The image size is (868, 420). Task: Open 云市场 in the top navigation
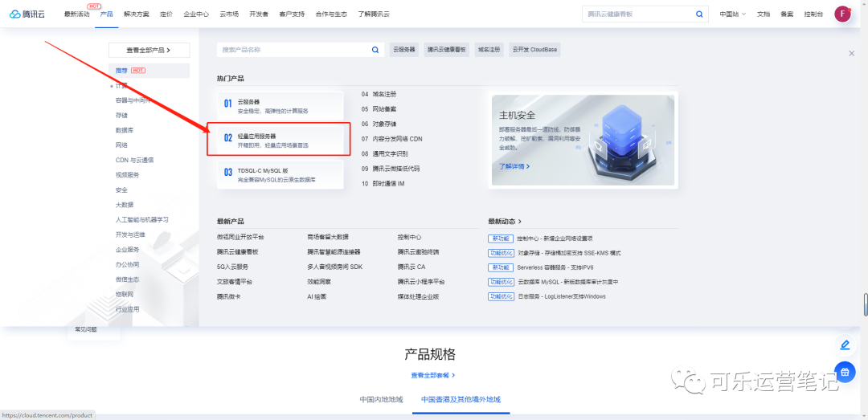coord(229,14)
